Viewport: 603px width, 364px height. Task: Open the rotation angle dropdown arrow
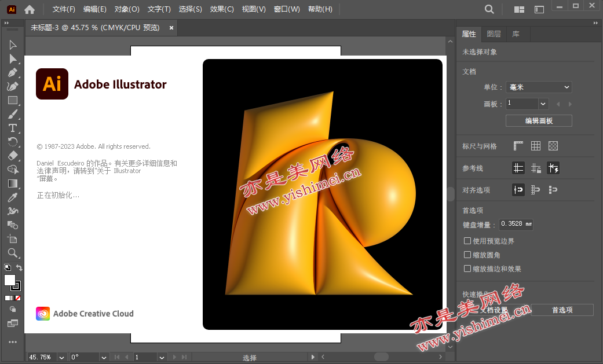(x=104, y=358)
